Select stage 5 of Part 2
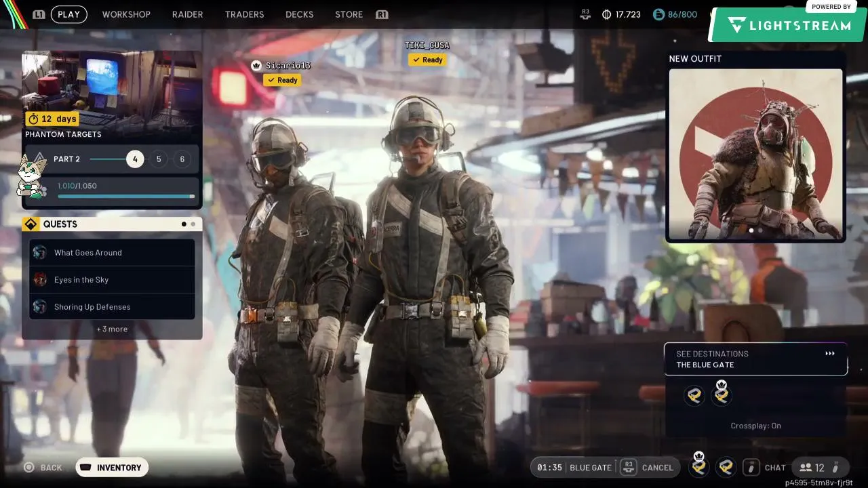Image resolution: width=868 pixels, height=488 pixels. click(x=159, y=159)
